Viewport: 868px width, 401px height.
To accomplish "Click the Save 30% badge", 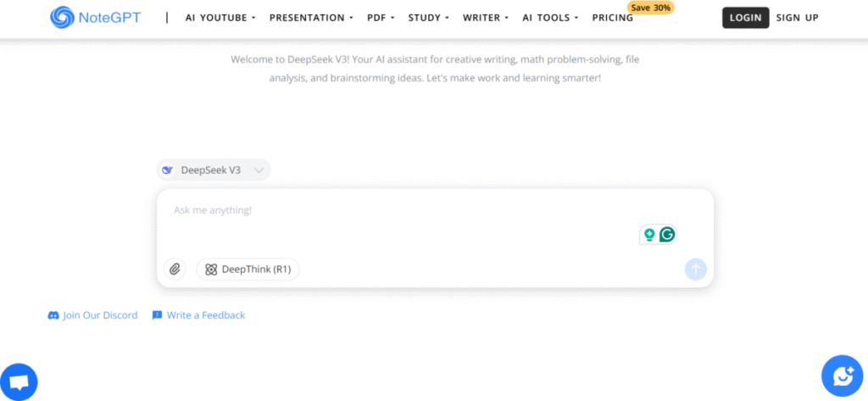I will click(x=650, y=8).
